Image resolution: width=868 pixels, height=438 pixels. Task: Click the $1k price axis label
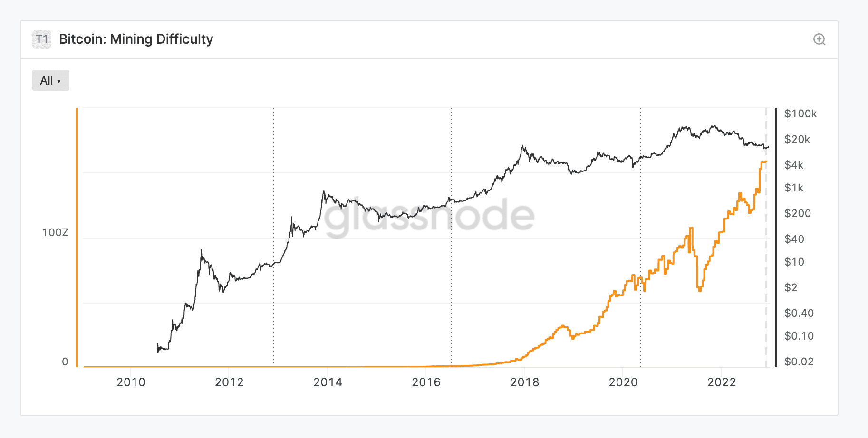(794, 188)
